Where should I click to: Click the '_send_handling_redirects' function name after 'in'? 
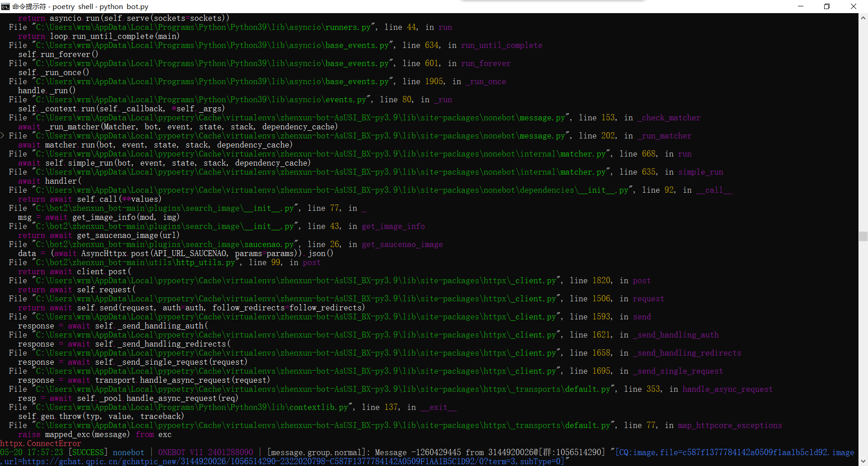pyautogui.click(x=687, y=353)
